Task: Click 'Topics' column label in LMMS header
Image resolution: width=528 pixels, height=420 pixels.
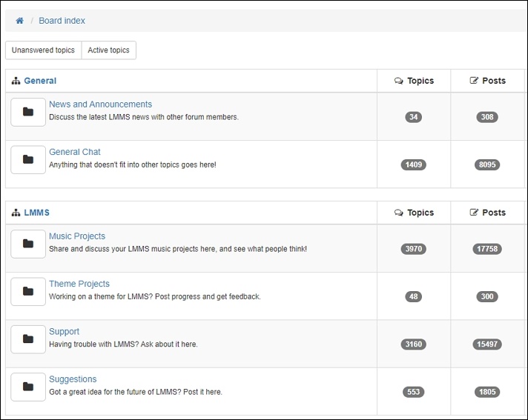Action: (x=420, y=213)
